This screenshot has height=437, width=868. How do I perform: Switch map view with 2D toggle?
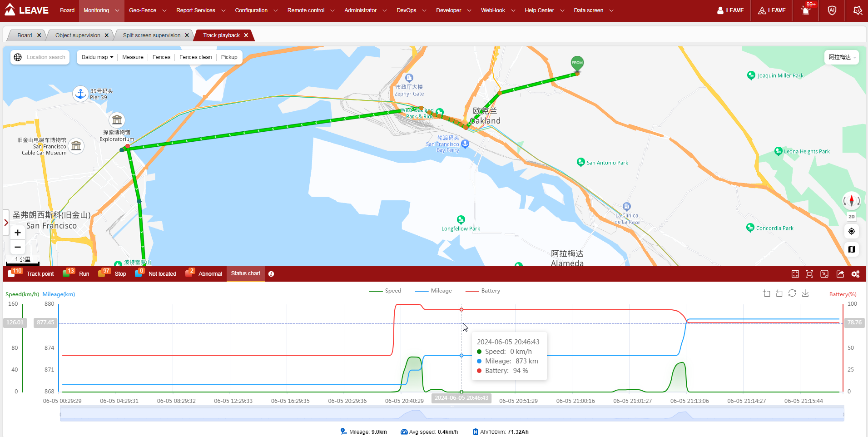tap(851, 217)
